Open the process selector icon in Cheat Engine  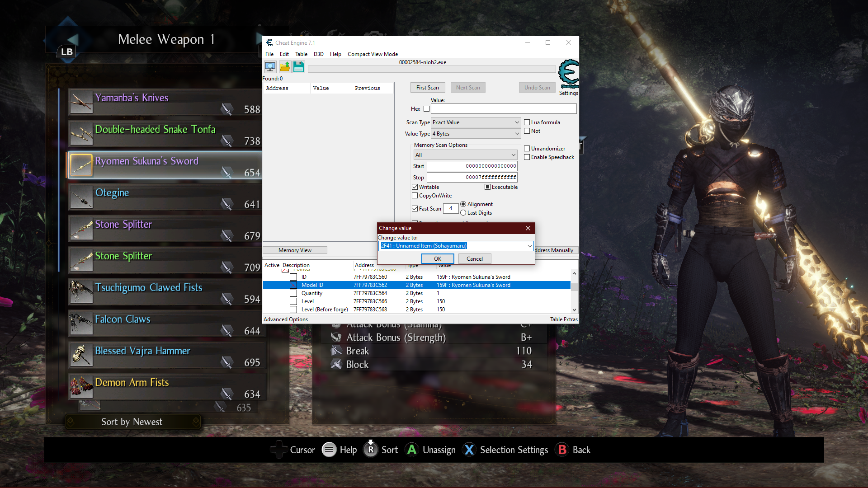270,67
